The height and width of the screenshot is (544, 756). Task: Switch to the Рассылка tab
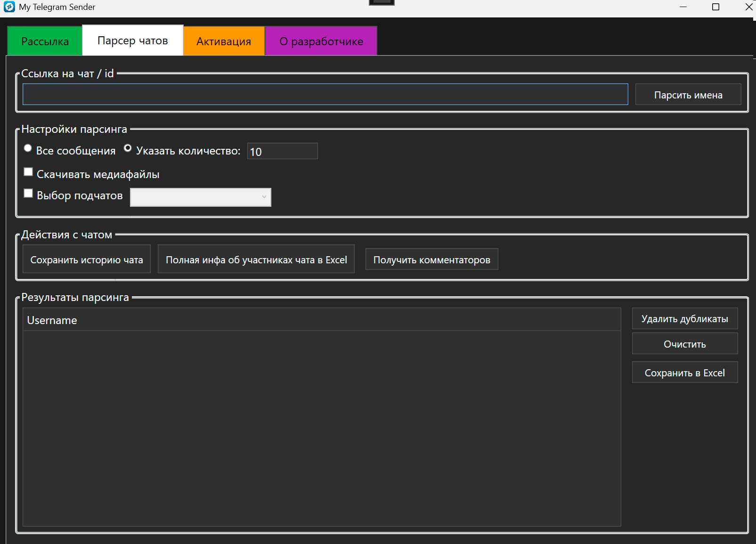[x=45, y=41]
